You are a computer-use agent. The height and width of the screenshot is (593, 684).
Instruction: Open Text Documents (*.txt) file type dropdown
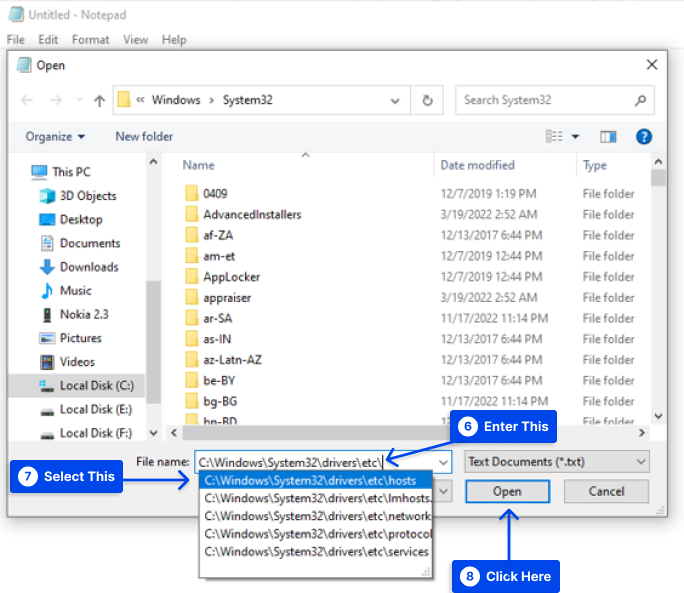(557, 462)
